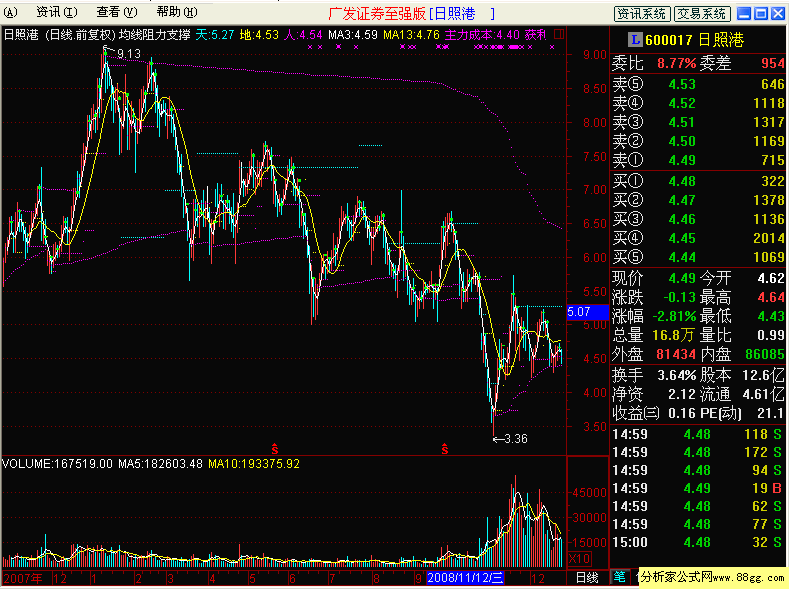
Task: Click the red S marker below May candles
Action: 275,448
